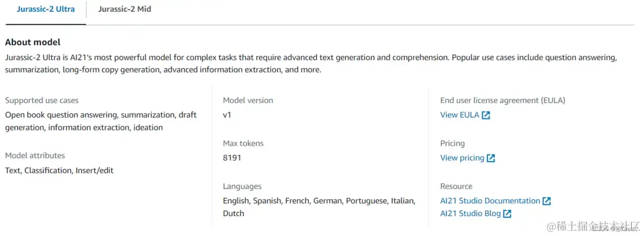Open the AI21 Studio Documentation link

[x=490, y=201]
